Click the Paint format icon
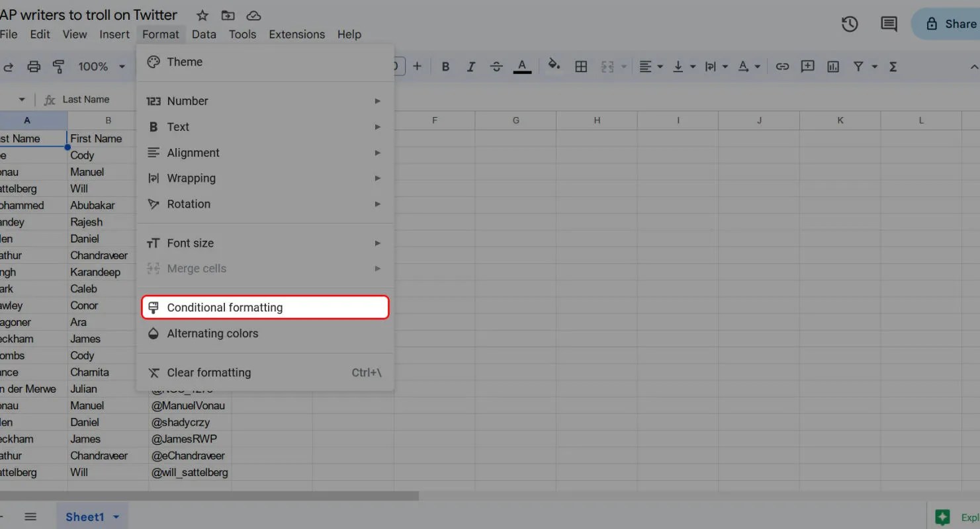The height and width of the screenshot is (529, 980). point(58,66)
